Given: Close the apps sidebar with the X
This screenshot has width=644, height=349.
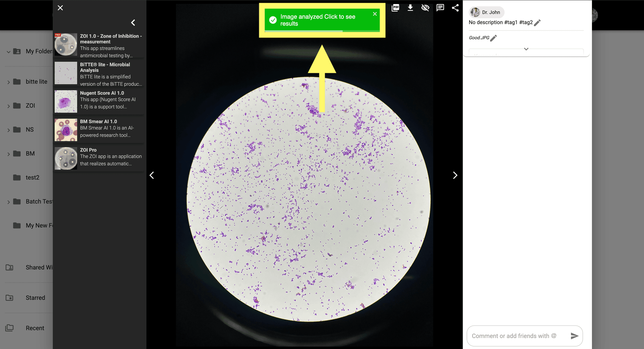Looking at the screenshot, I should [x=60, y=8].
